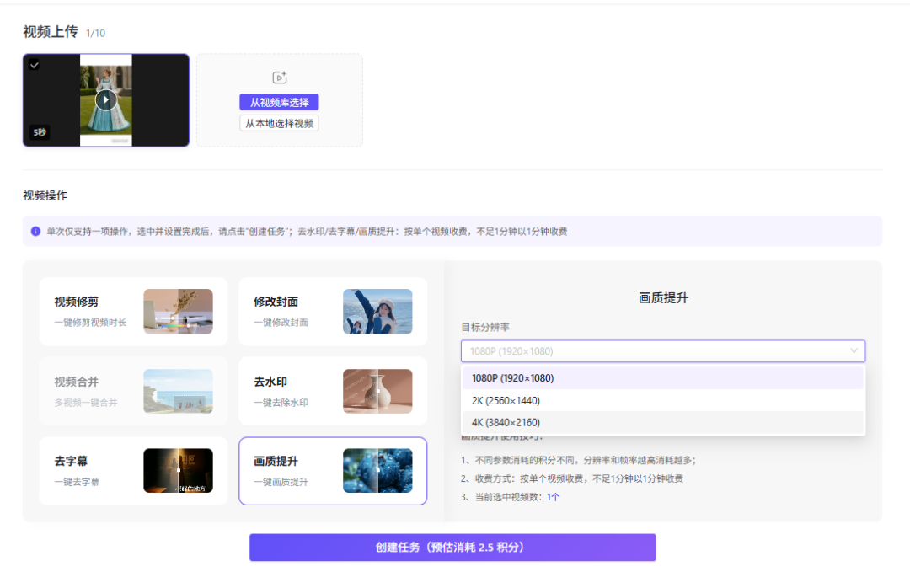
Task: Click the 视频合并 preview thumbnail
Action: coord(178,391)
